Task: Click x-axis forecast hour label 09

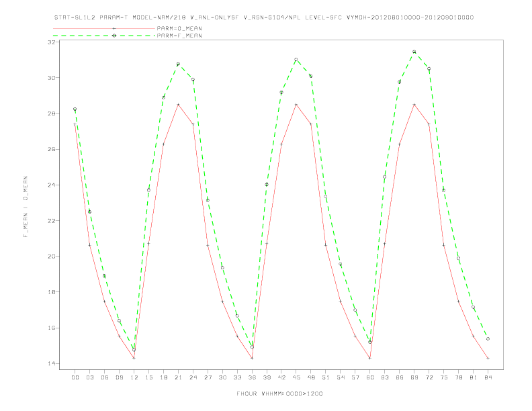Action: tap(119, 377)
